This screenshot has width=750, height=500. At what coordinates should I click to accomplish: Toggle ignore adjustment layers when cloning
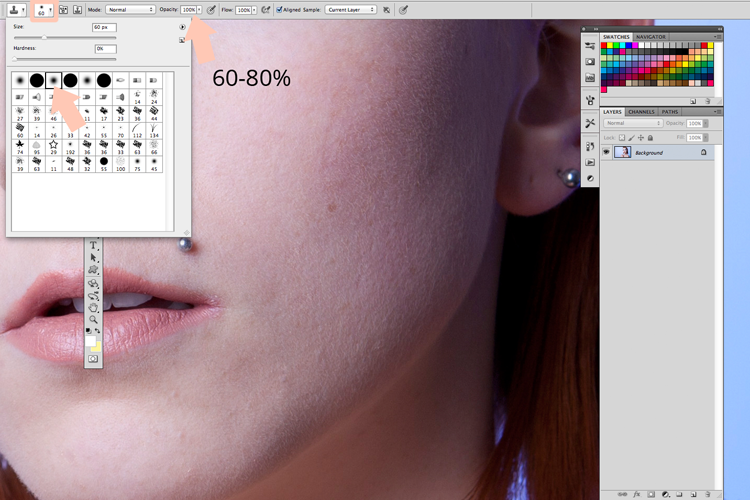click(x=386, y=10)
